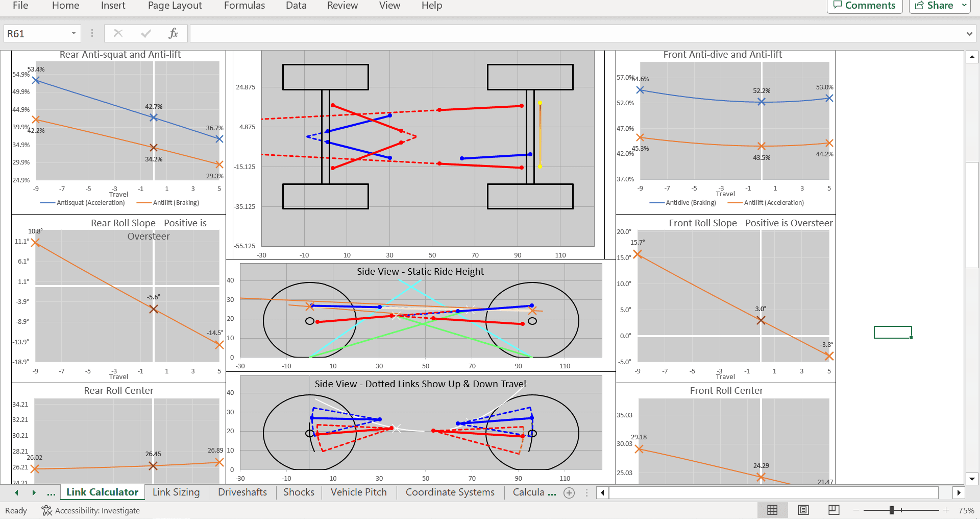Click the Name Box showing R61

pos(36,34)
